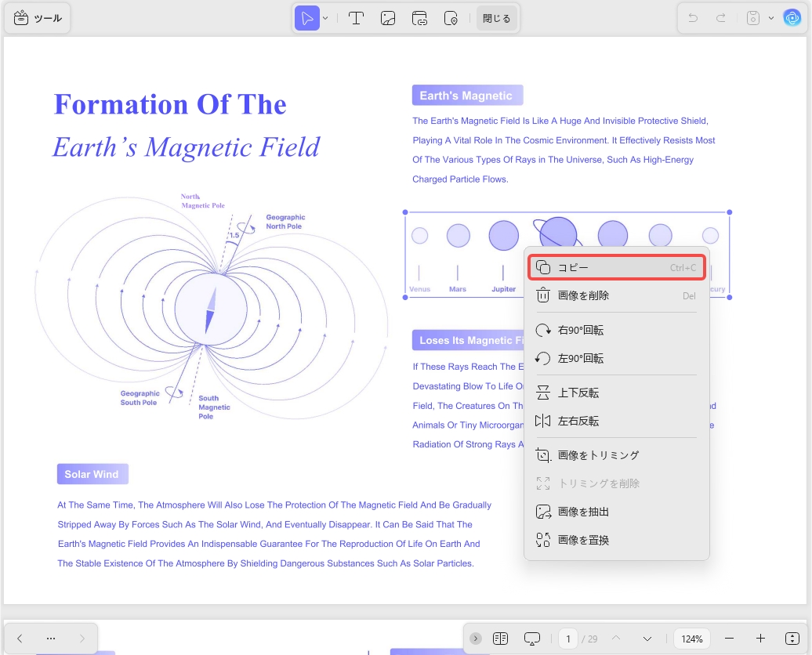Open the page reading layout icon
812x655 pixels.
point(500,639)
